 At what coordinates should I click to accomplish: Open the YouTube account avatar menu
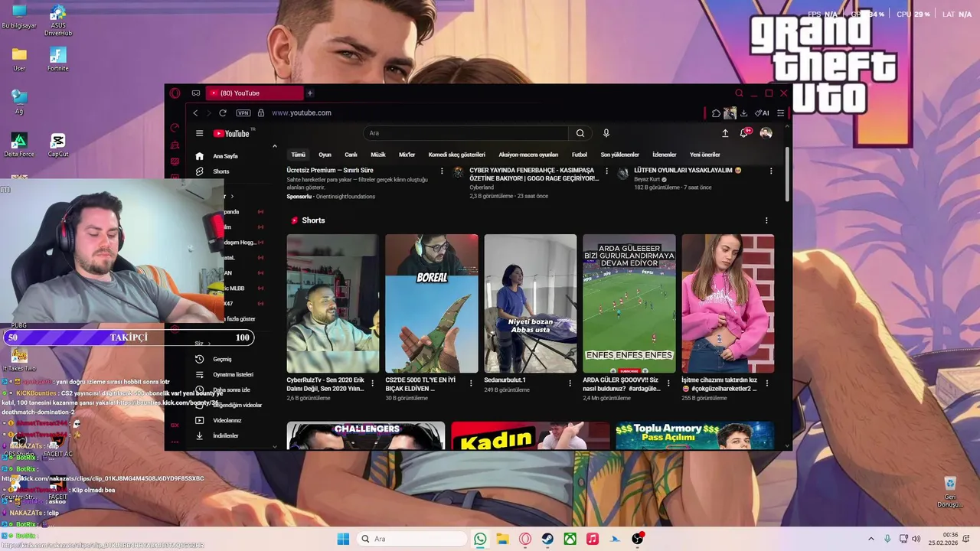point(766,133)
